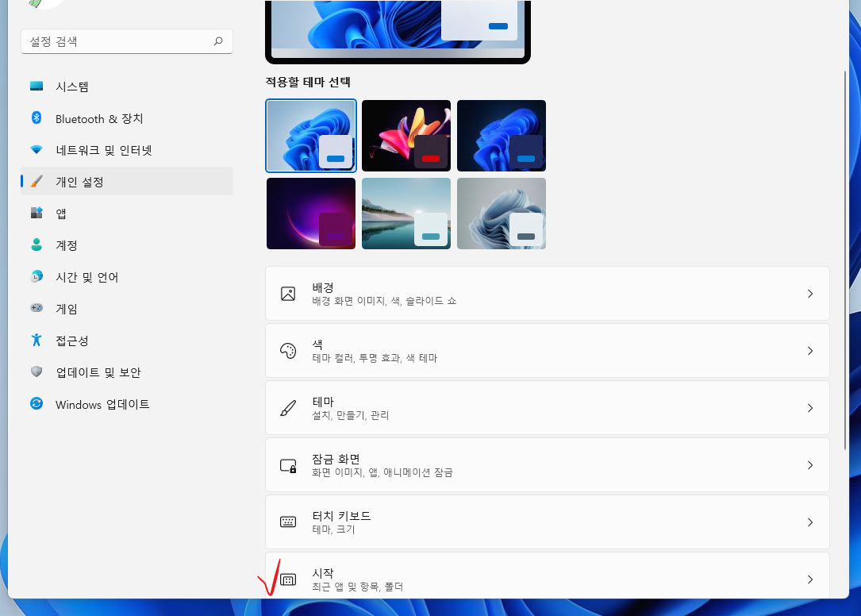Open 업데이트 및 보안 settings
This screenshot has height=616, width=861.
click(x=127, y=372)
